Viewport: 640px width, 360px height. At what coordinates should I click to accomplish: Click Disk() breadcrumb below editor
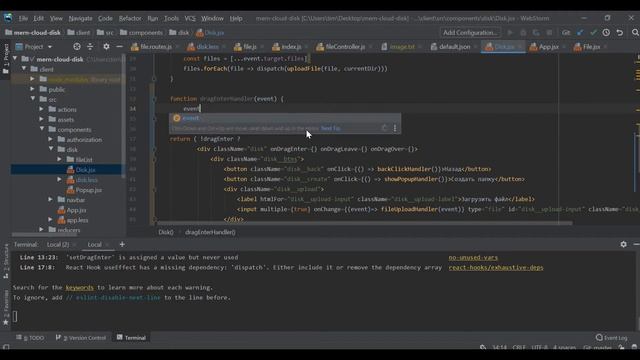coord(166,232)
